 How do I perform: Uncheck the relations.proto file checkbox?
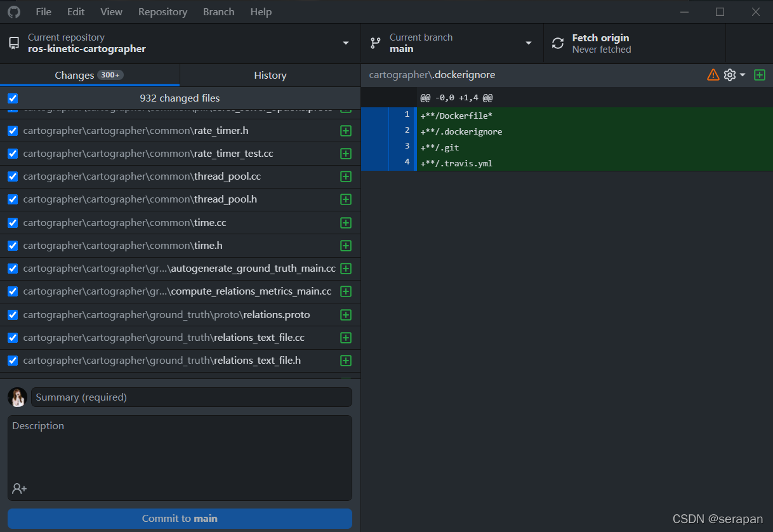(x=13, y=315)
